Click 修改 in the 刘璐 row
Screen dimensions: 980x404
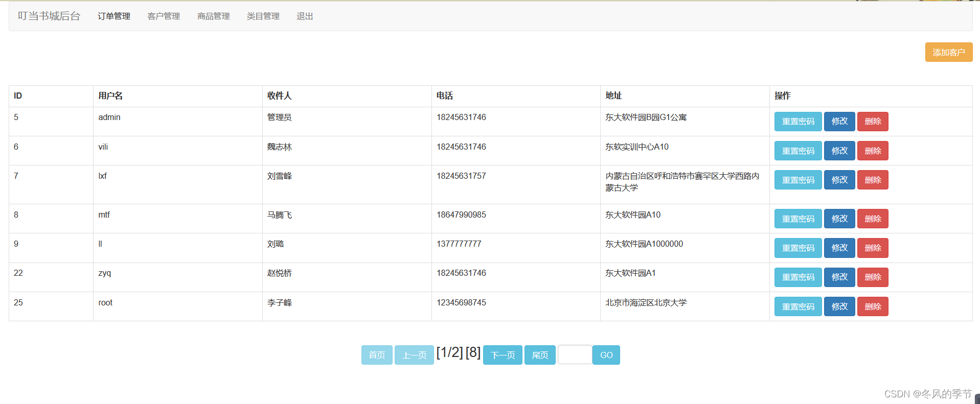(x=839, y=248)
